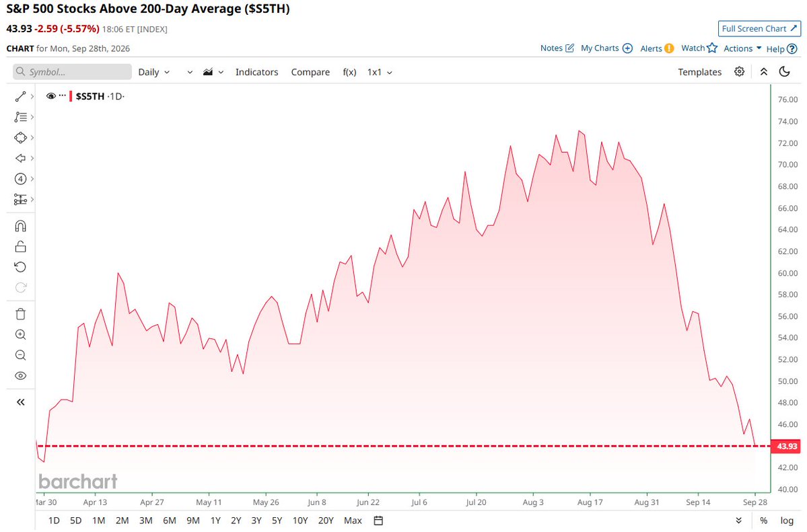Open Indicators menu

(257, 72)
